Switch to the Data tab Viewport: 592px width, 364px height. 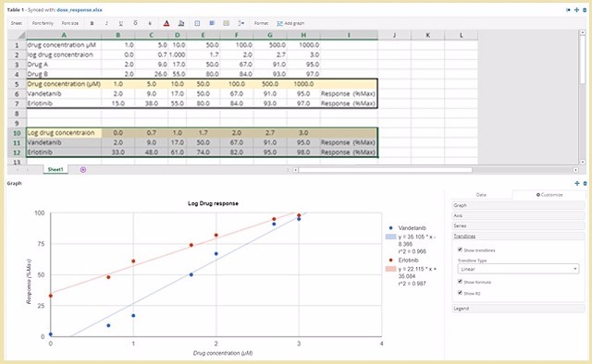click(481, 195)
